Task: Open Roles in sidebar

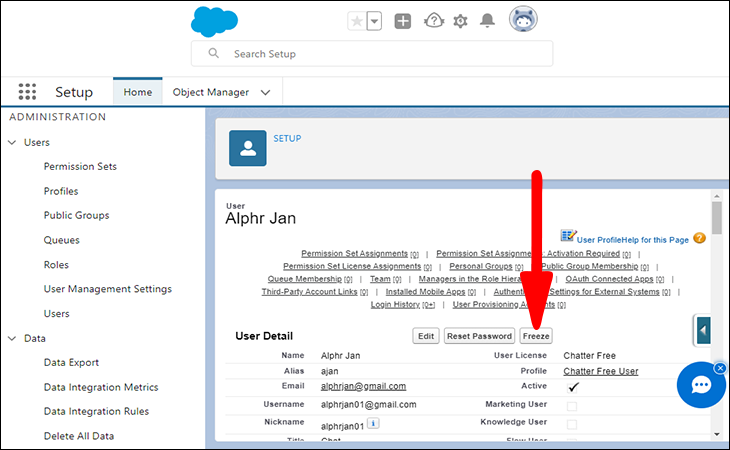Action: tap(56, 265)
